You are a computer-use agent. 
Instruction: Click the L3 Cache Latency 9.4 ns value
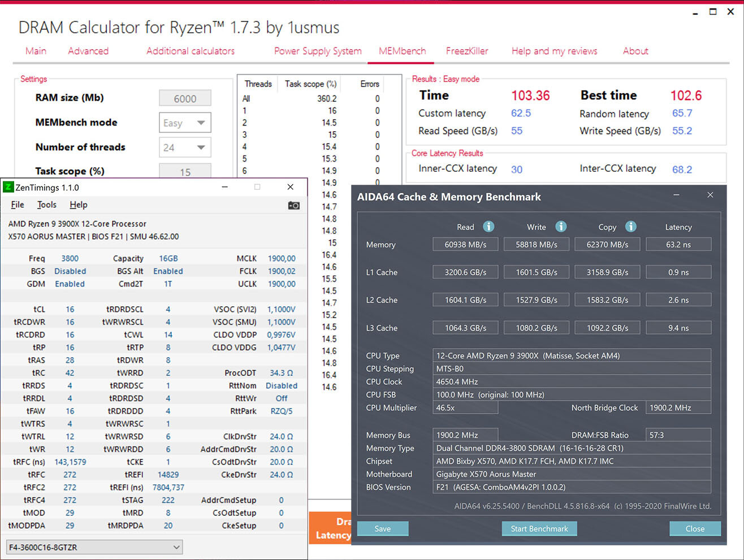(678, 328)
